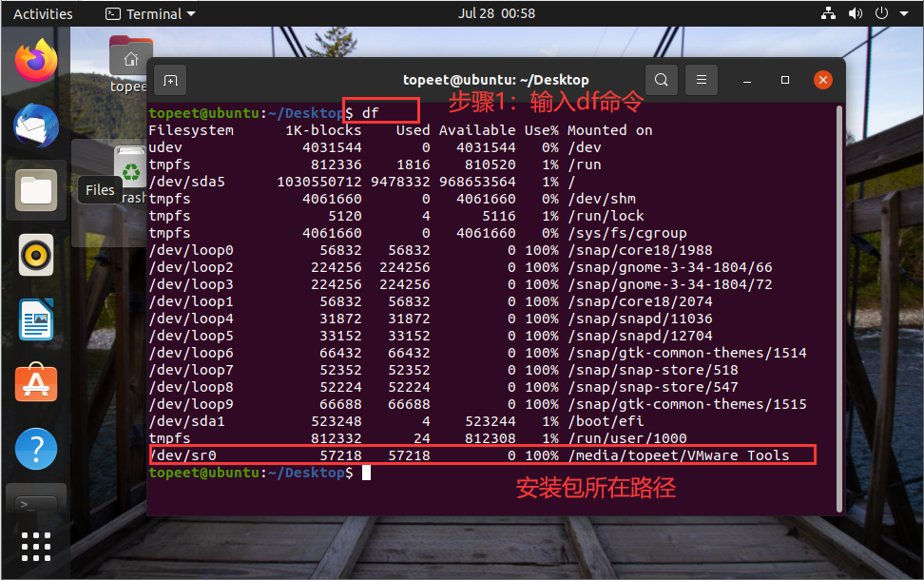Click the terminal vertical scrollbar

pyautogui.click(x=839, y=309)
